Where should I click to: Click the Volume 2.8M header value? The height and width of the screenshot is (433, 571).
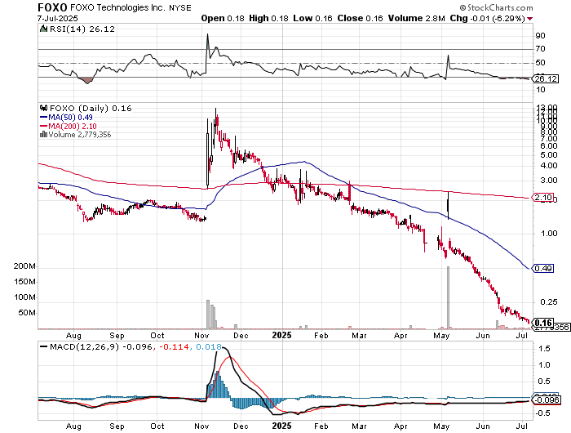(417, 18)
